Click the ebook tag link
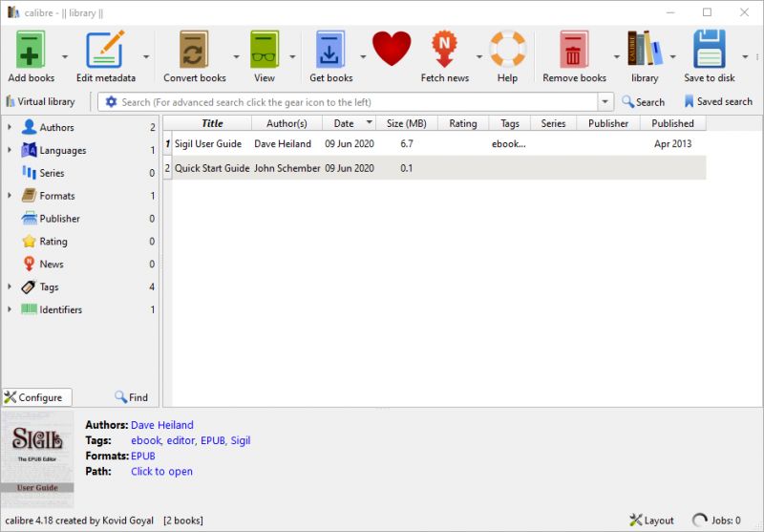764x532 pixels. pyautogui.click(x=146, y=440)
